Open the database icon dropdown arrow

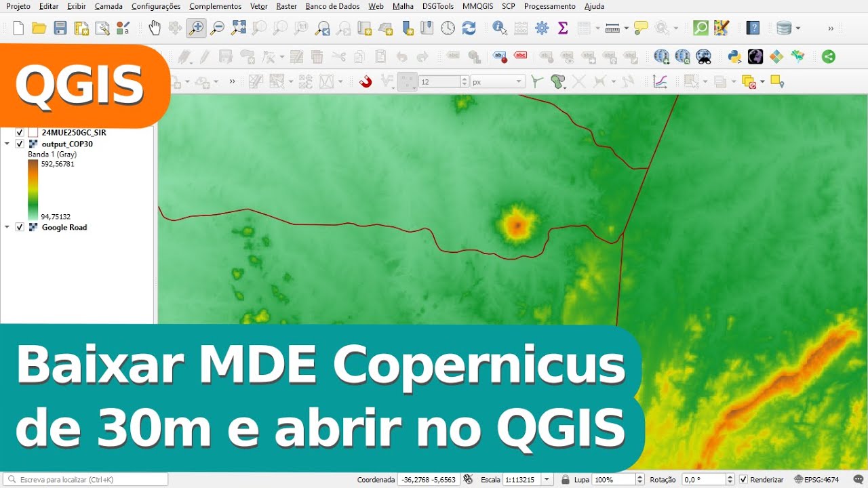tap(798, 28)
